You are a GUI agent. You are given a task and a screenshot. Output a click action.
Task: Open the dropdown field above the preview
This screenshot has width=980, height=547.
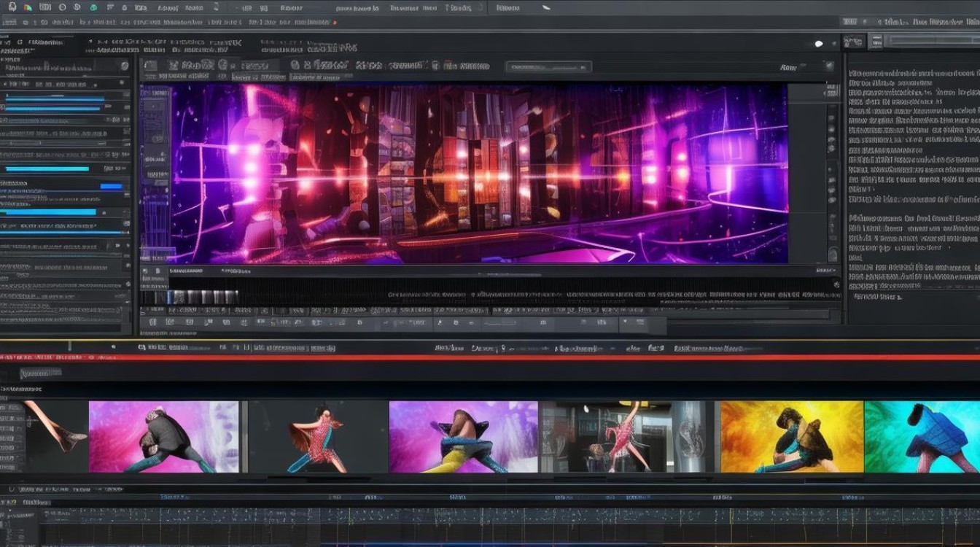tap(550, 67)
